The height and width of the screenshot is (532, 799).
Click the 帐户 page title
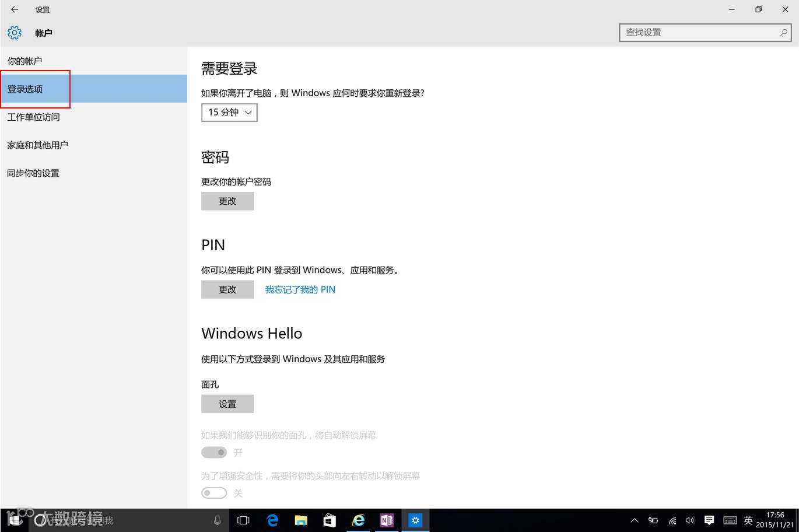pyautogui.click(x=44, y=33)
